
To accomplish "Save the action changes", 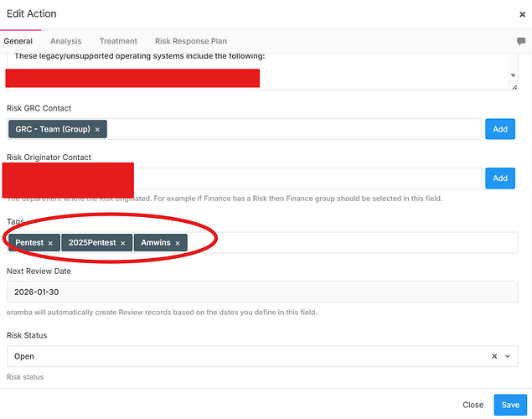I will tap(510, 405).
